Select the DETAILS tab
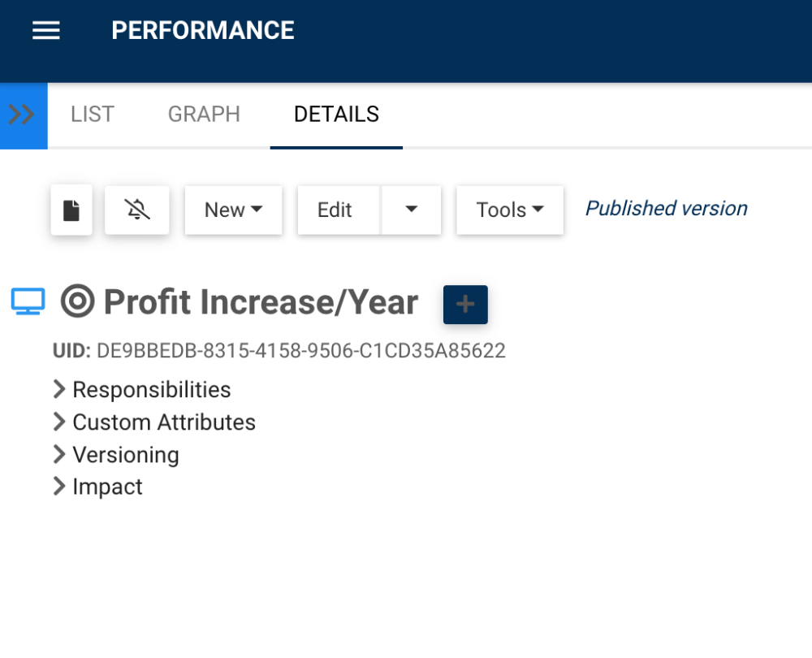The width and height of the screenshot is (812, 658). coord(336,115)
